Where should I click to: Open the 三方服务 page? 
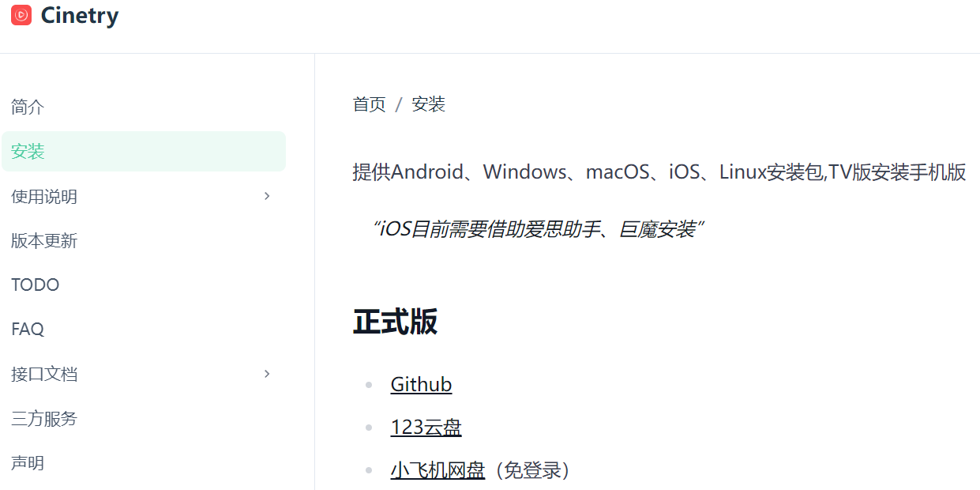[x=44, y=418]
